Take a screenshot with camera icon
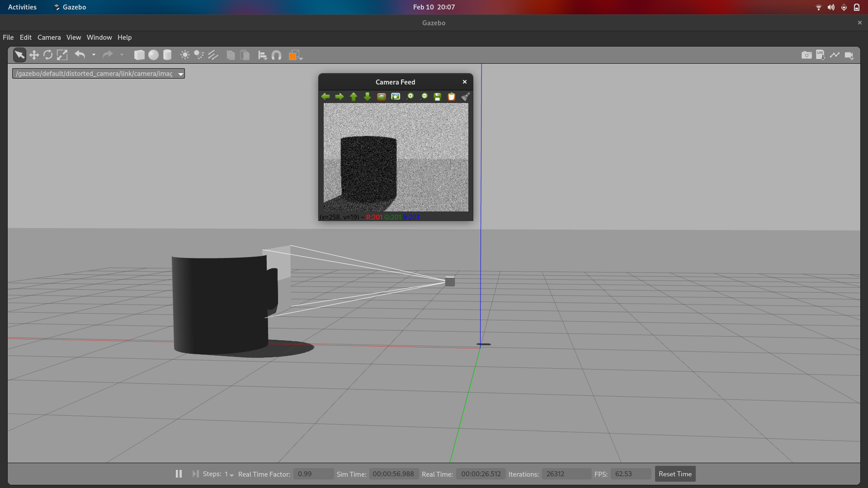Viewport: 868px width, 488px height. pos(806,55)
